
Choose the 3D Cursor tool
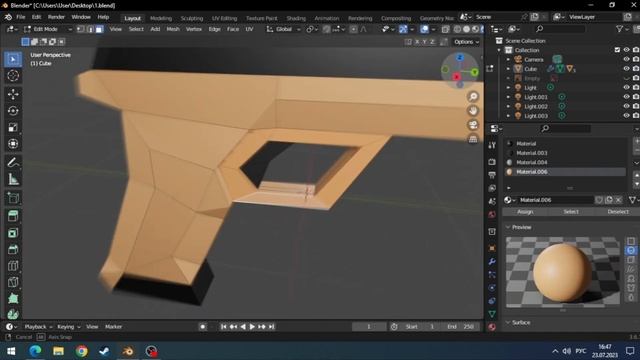(x=13, y=76)
